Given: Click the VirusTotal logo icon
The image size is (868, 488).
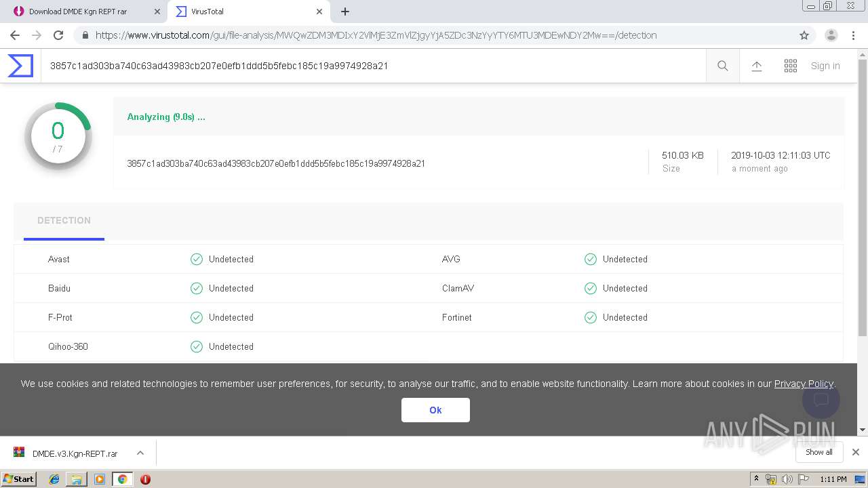Looking at the screenshot, I should click(x=20, y=66).
